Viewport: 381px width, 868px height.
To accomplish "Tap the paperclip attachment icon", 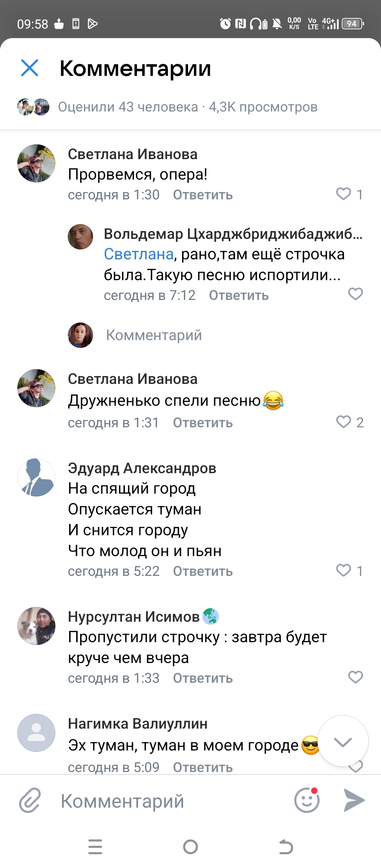I will (30, 800).
